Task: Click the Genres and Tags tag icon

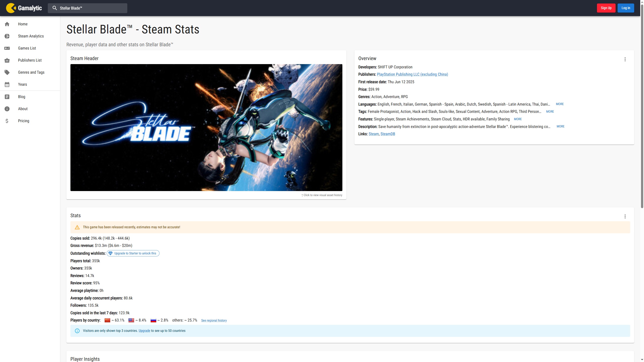Action: (7, 72)
